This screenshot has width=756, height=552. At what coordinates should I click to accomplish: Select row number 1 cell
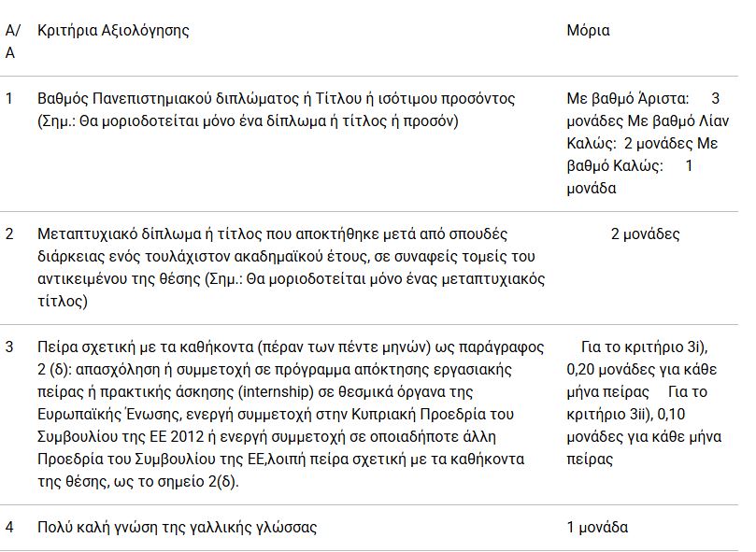pos(9,98)
